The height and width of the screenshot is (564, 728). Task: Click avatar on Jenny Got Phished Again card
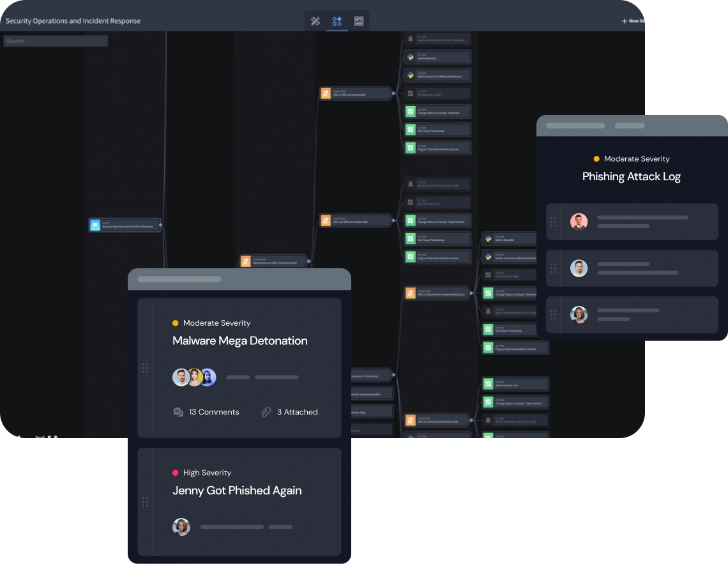181,527
